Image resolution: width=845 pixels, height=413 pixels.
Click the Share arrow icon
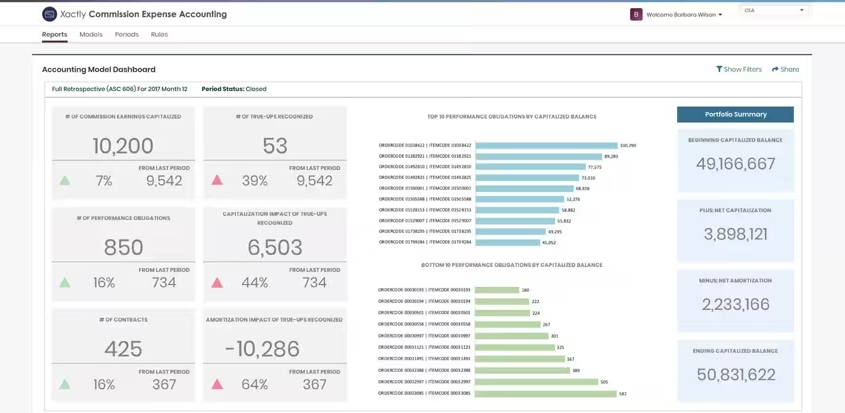pyautogui.click(x=775, y=69)
